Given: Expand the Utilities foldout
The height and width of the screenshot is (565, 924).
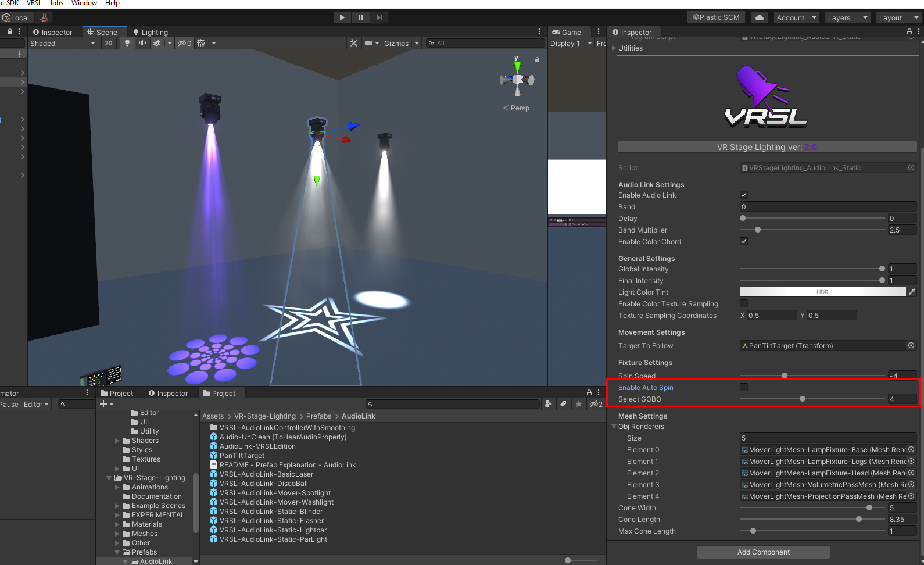Looking at the screenshot, I should coord(614,48).
